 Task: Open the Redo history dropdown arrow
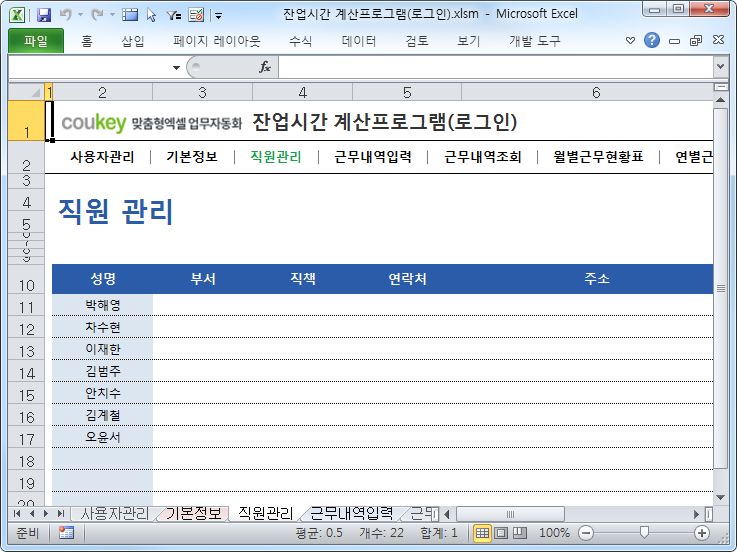coord(112,15)
